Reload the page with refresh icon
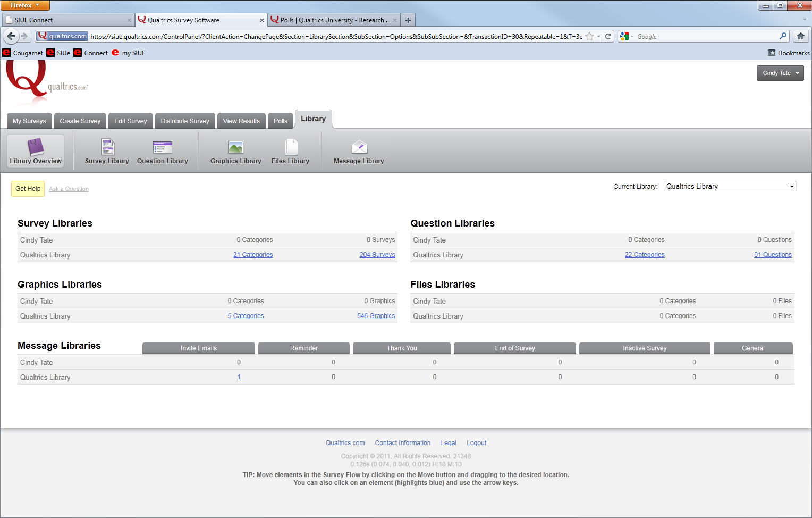This screenshot has height=518, width=812. point(608,36)
